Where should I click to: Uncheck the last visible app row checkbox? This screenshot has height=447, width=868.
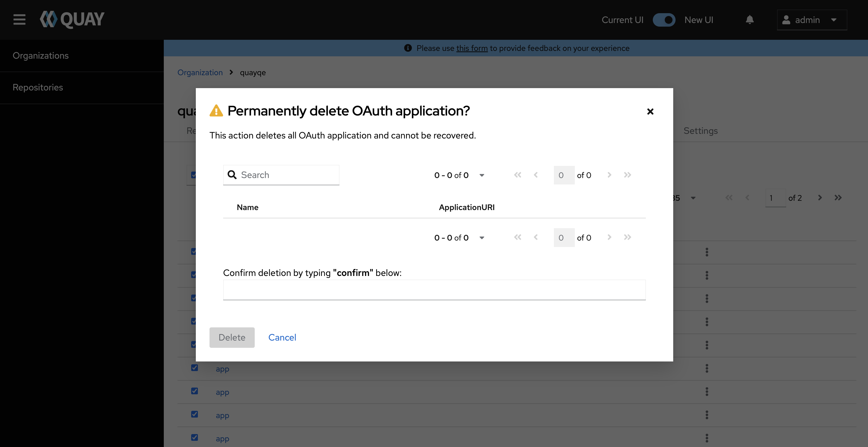click(195, 437)
